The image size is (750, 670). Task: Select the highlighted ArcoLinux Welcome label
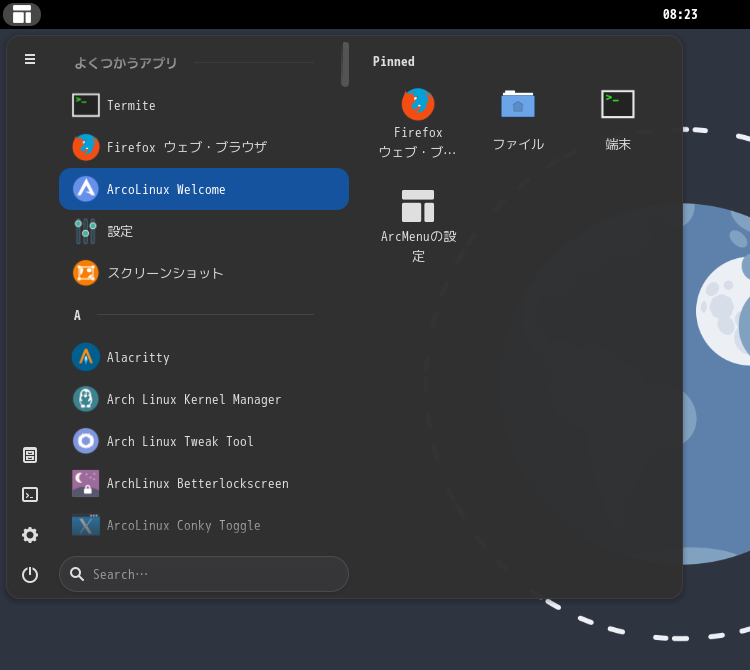coord(166,189)
